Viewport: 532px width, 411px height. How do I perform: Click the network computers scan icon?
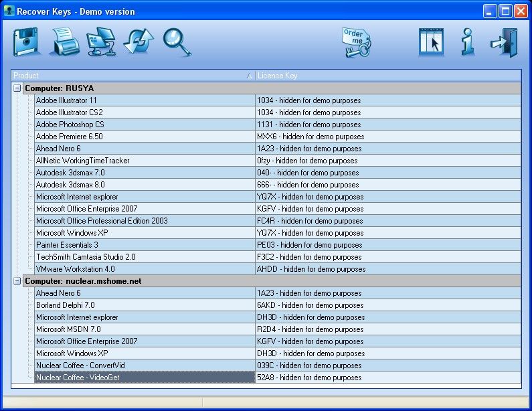(x=102, y=42)
